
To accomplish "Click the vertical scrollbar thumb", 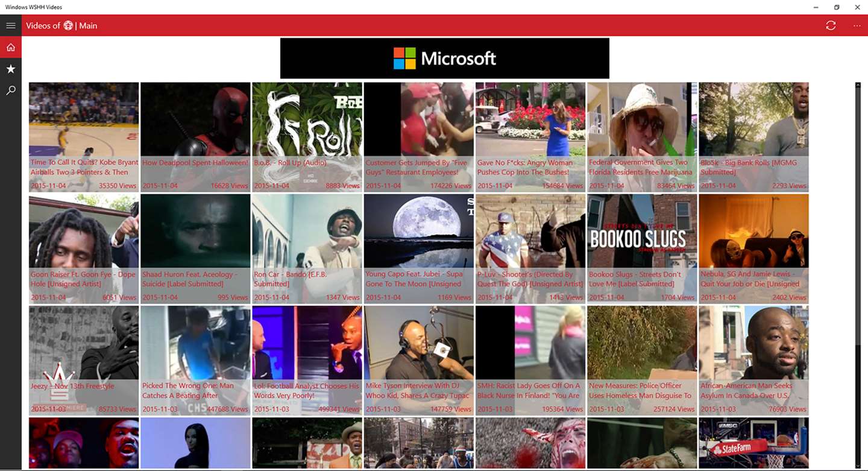I will 858,218.
